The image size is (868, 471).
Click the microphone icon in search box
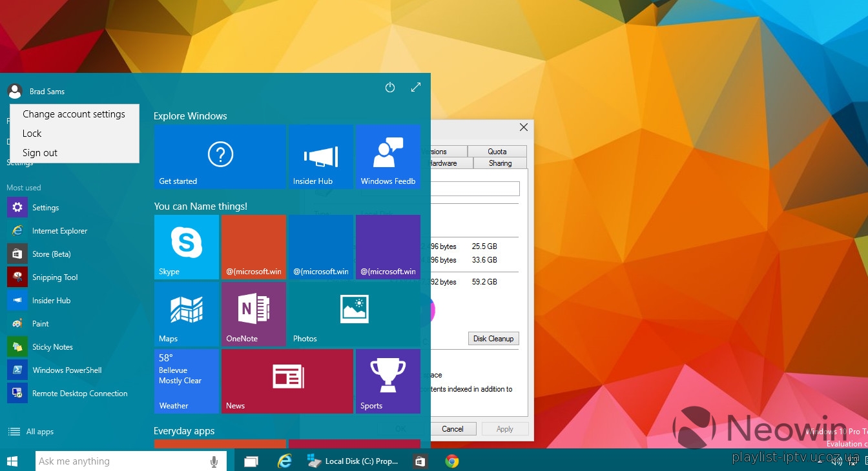(214, 461)
